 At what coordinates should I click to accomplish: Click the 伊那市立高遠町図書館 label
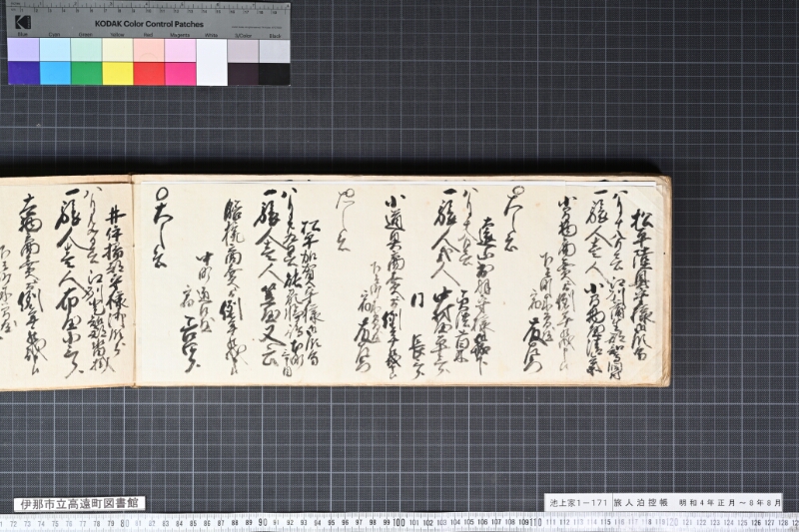[79, 504]
